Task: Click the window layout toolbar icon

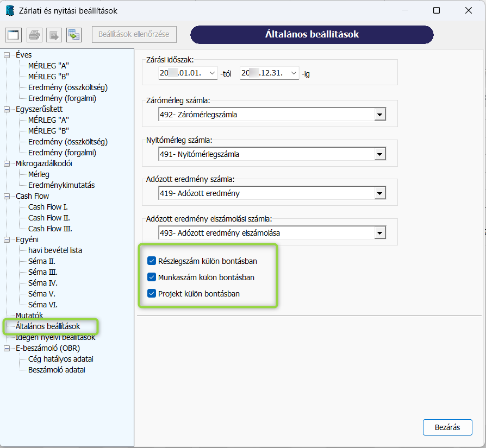Action: point(14,34)
